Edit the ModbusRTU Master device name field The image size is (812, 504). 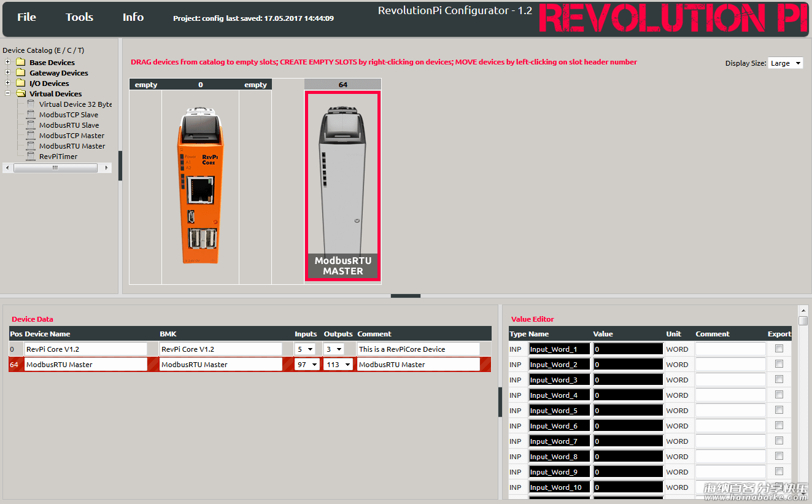(86, 364)
